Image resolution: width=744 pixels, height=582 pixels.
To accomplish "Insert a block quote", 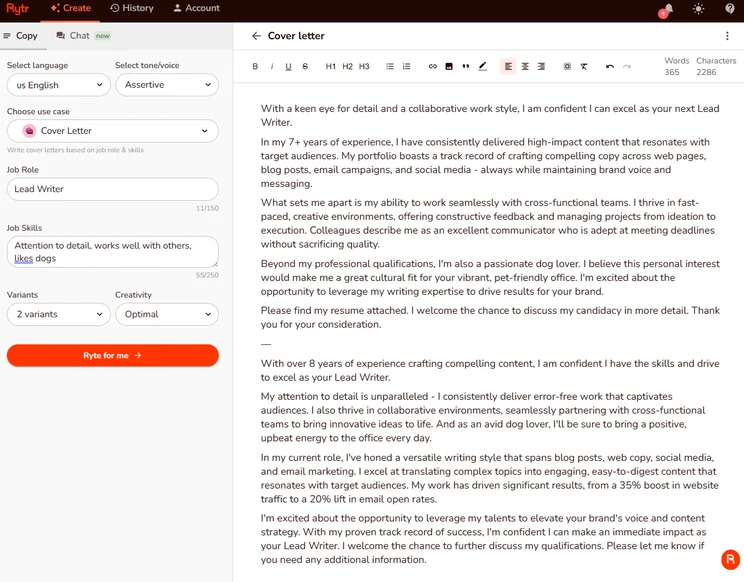I will pyautogui.click(x=465, y=66).
